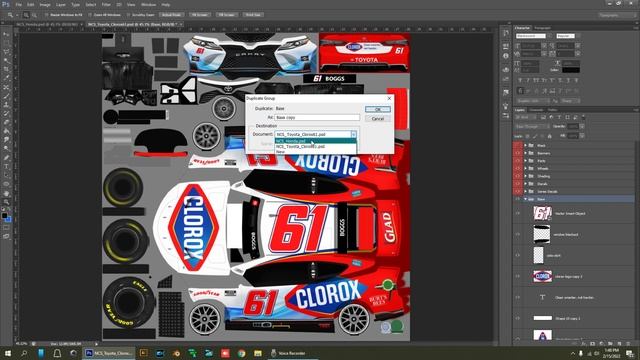Hide the Shading group layer
This screenshot has height=360, width=640.
pyautogui.click(x=518, y=176)
